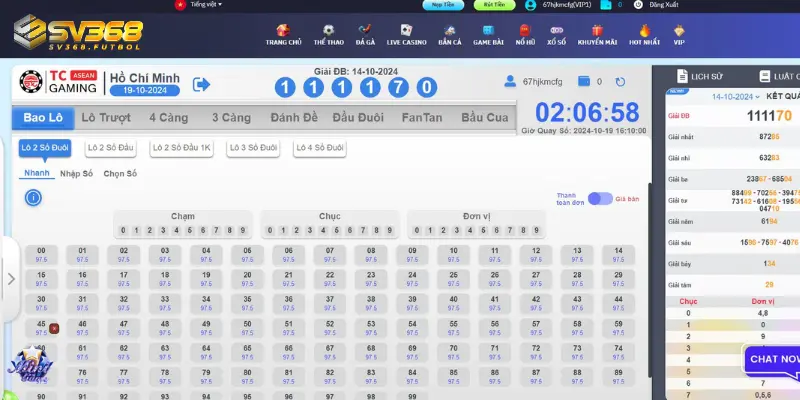800x400 pixels.
Task: Select the Lô 2 Số Đầu bet option
Action: (110, 148)
